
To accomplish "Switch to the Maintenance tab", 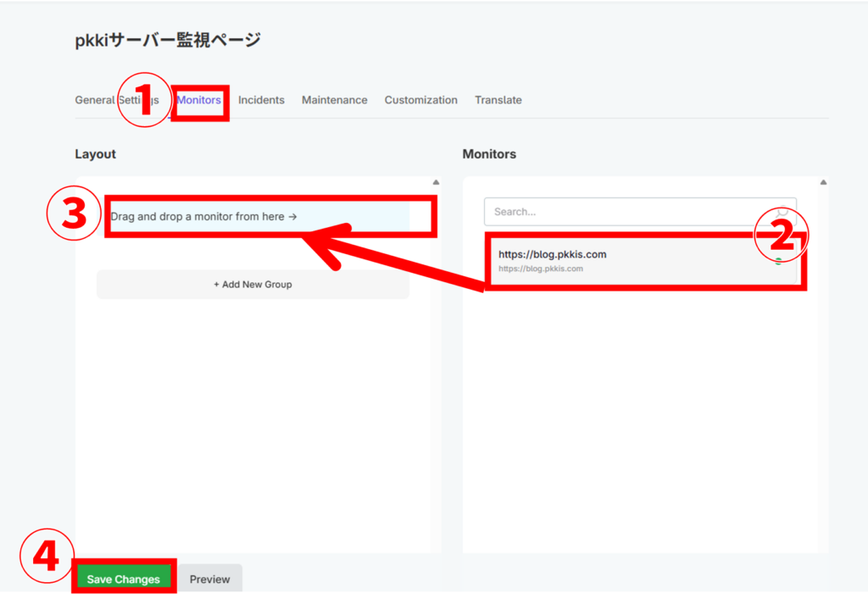I will click(334, 99).
